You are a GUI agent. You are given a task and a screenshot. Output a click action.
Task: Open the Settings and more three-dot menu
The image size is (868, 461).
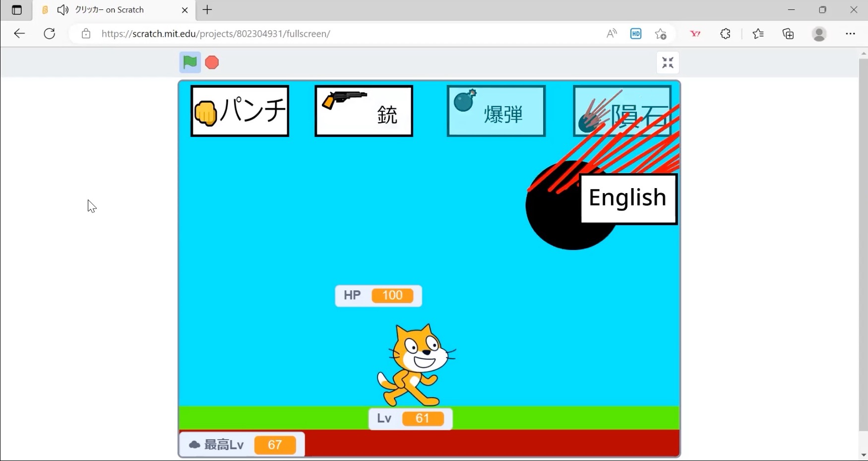pos(850,34)
